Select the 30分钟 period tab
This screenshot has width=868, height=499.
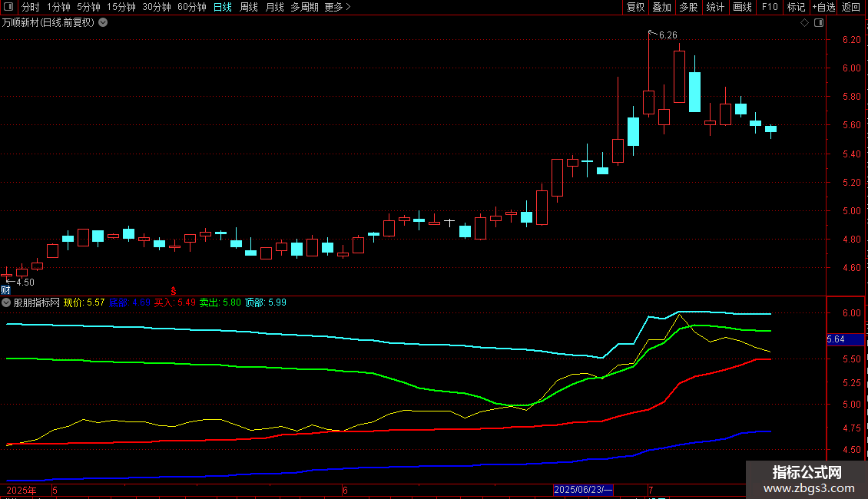pos(156,7)
